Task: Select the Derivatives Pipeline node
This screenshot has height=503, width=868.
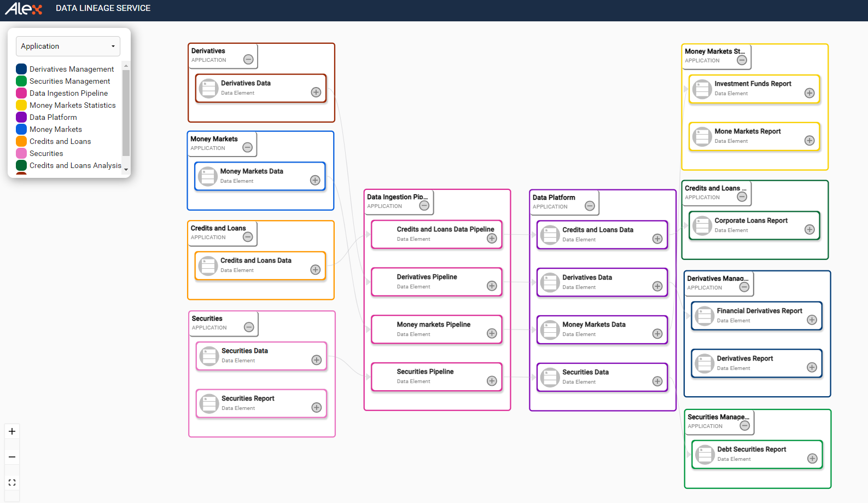Action: click(437, 282)
